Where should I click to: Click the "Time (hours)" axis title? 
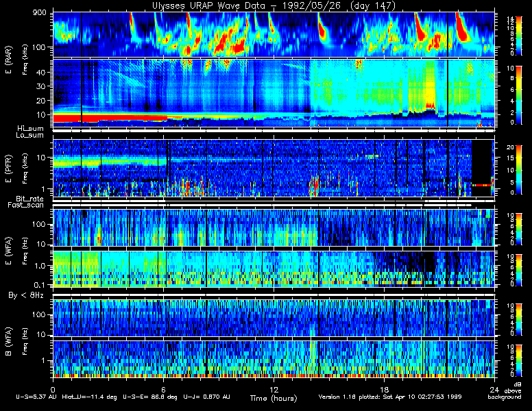pos(274,398)
